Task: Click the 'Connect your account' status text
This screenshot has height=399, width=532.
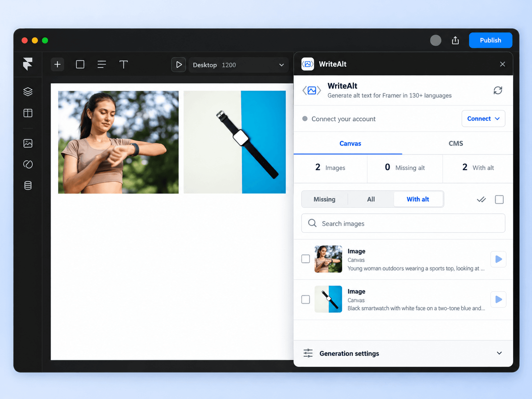Action: pos(344,119)
